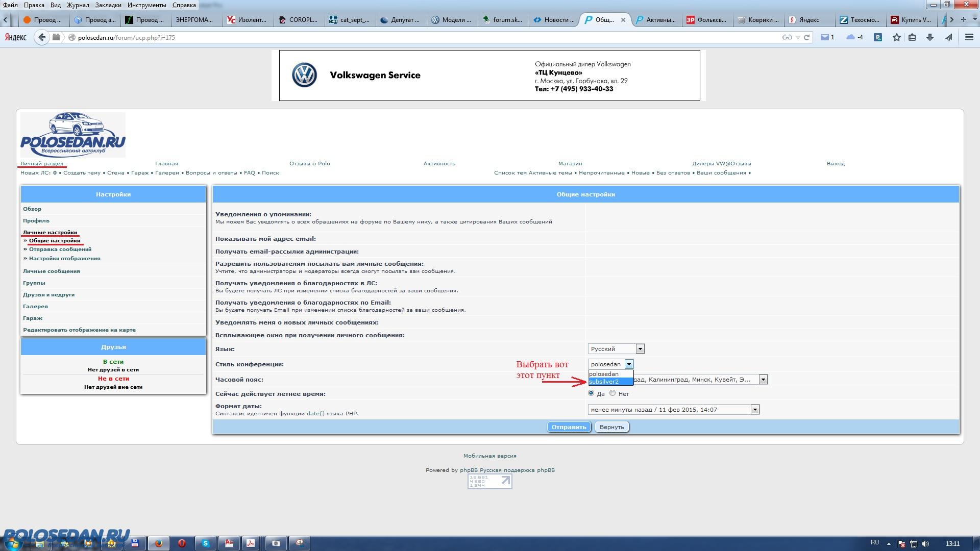Open the Закладки menu in the menu bar
Image resolution: width=980 pixels, height=551 pixels.
click(108, 5)
